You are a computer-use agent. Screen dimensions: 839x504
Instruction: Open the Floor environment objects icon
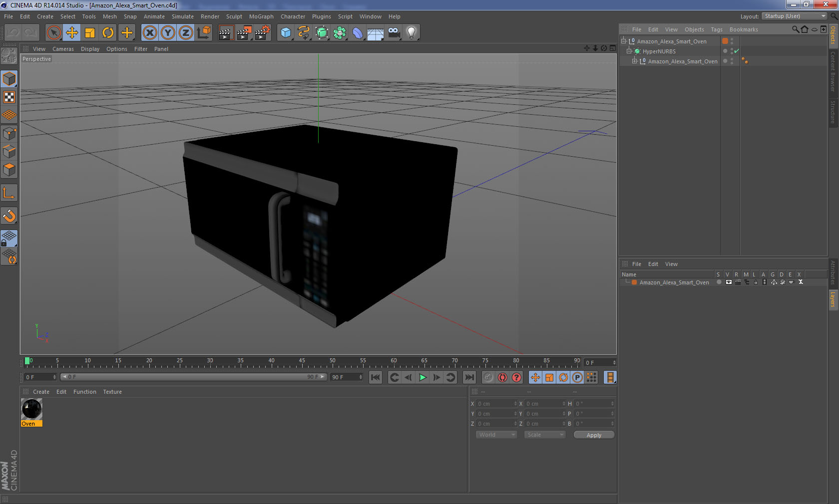click(376, 33)
